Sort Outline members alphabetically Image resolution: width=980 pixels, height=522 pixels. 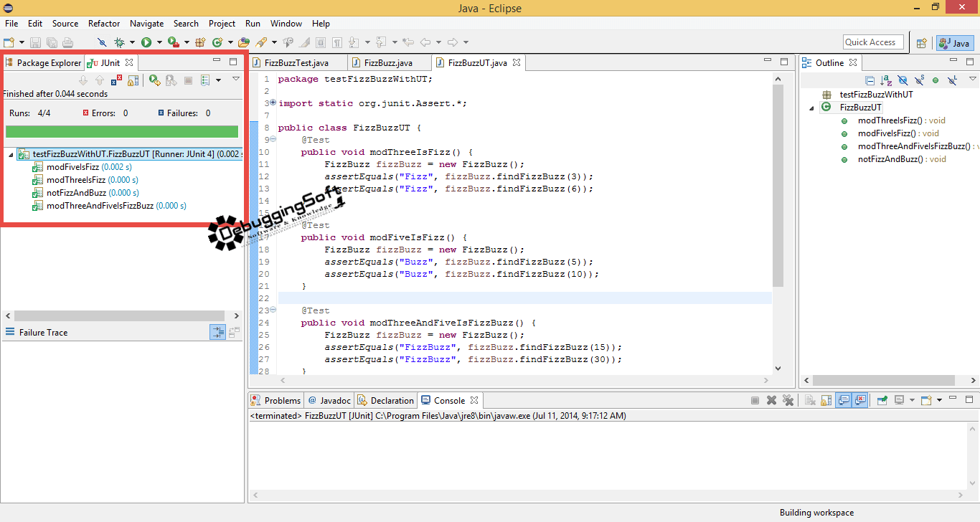point(885,80)
